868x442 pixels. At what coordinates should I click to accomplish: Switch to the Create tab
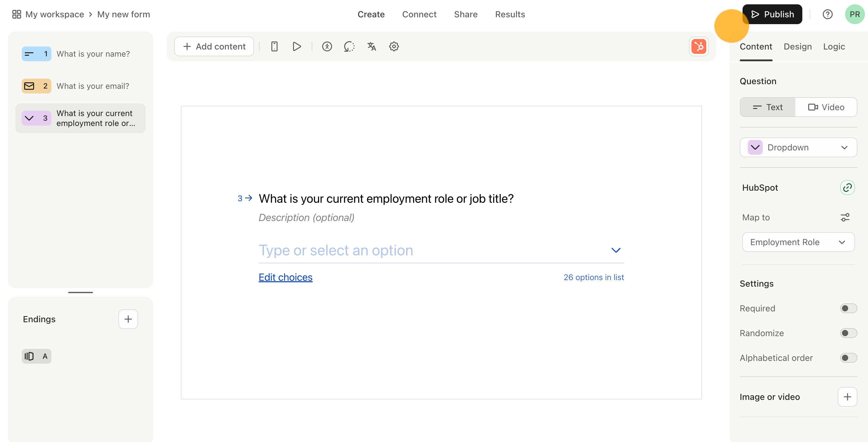pos(371,15)
